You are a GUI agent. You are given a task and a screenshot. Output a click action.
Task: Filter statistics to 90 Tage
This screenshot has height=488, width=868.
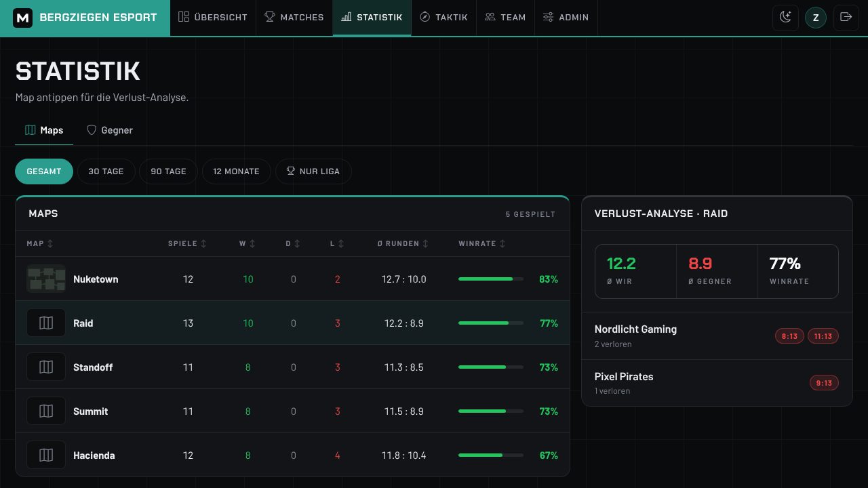168,171
